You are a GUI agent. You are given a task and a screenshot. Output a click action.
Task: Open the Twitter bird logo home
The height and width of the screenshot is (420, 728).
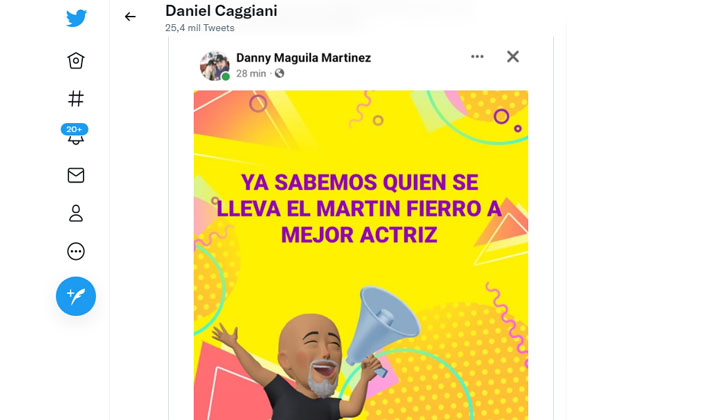(x=76, y=19)
